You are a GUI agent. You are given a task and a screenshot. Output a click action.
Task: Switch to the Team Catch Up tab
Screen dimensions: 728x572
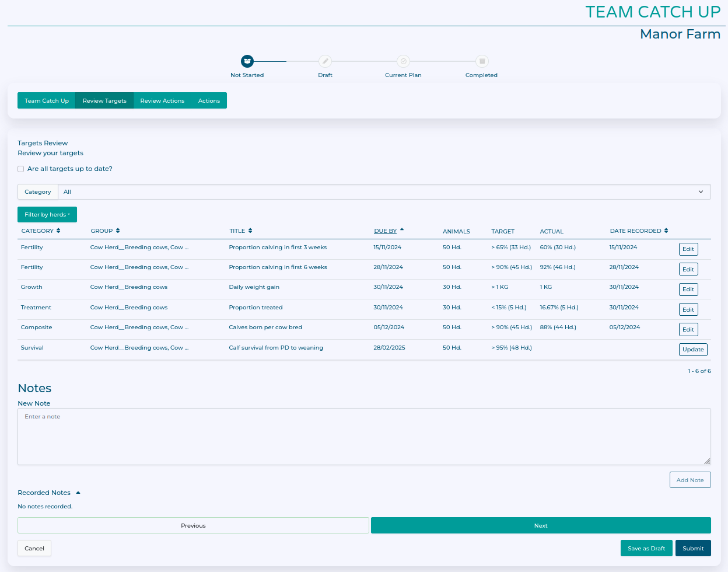tap(47, 101)
